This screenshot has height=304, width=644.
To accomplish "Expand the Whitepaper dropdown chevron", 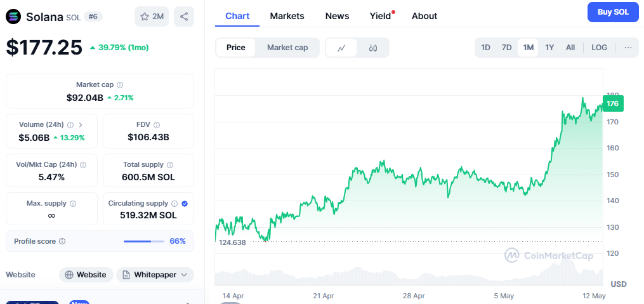I will pyautogui.click(x=183, y=275).
